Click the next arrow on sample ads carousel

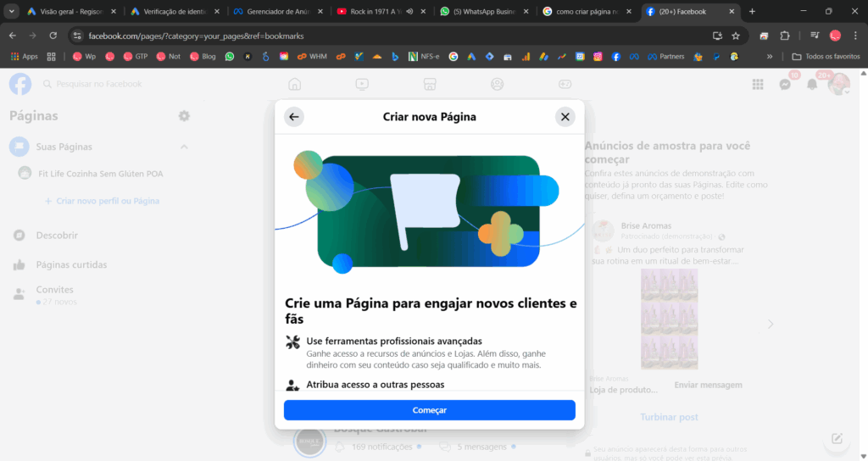tap(770, 325)
